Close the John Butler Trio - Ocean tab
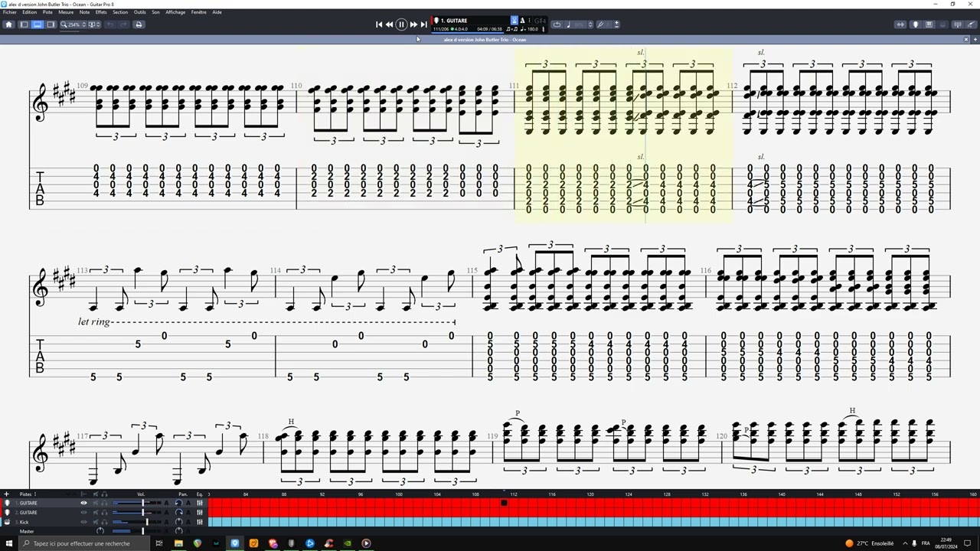 click(x=966, y=40)
